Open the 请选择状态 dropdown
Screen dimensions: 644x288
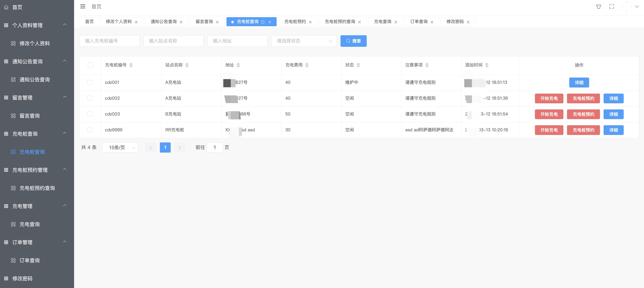coord(304,41)
